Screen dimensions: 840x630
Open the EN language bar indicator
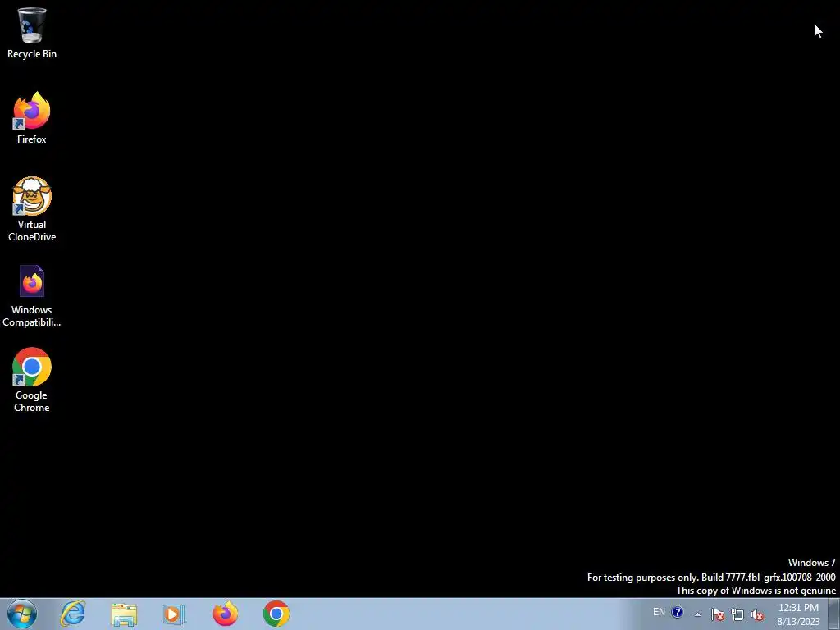[659, 612]
